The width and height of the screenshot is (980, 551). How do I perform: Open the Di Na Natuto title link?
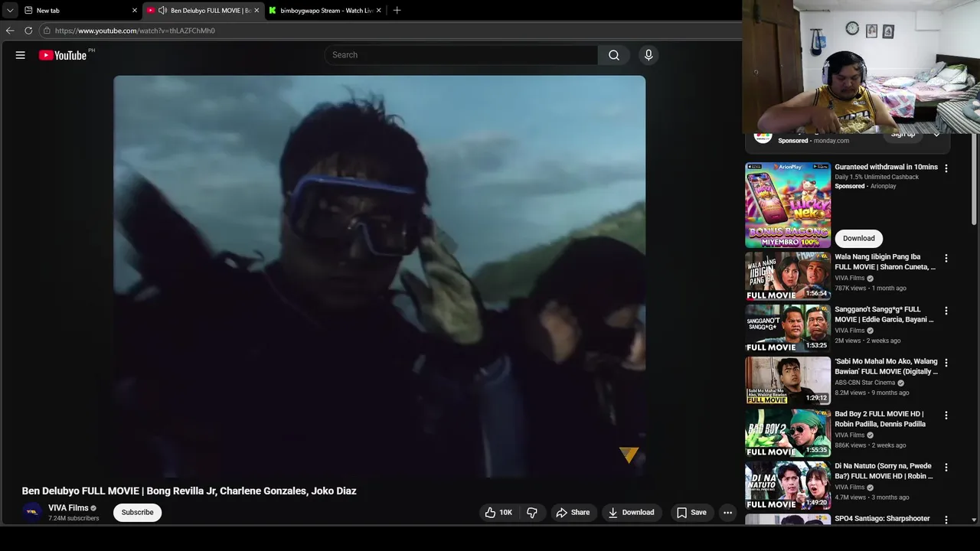point(884,471)
